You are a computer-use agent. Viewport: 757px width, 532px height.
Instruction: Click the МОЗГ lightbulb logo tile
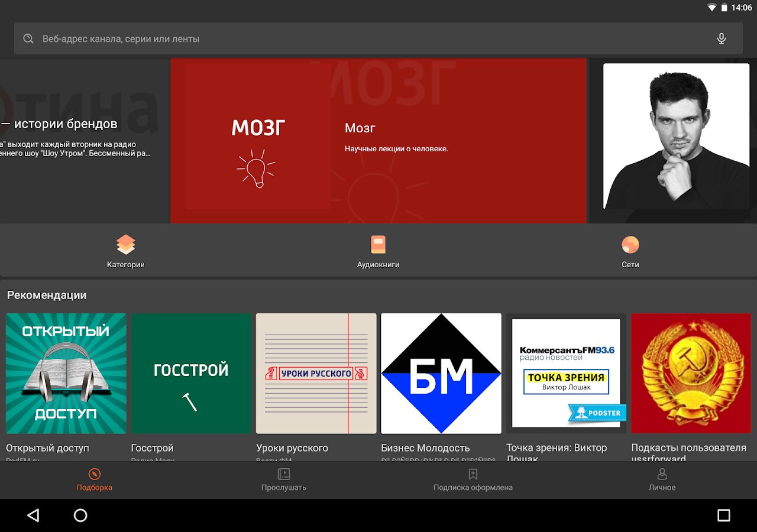257,137
